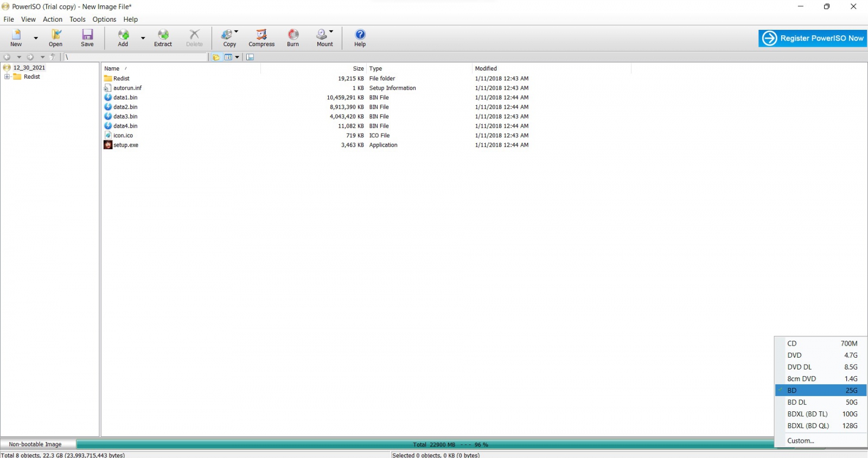
Task: Select the setup.exe application file
Action: click(126, 145)
